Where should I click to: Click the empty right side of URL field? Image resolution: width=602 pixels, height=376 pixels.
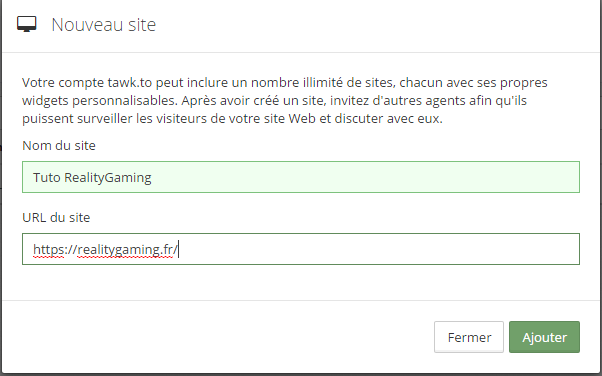[384, 249]
